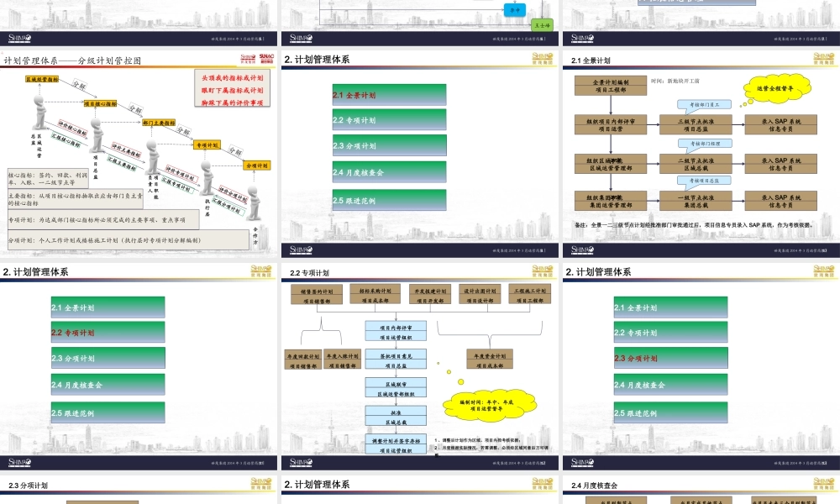This screenshot has height=504, width=840.
Task: Select the 销售签约计划 box
Action: coord(317,296)
